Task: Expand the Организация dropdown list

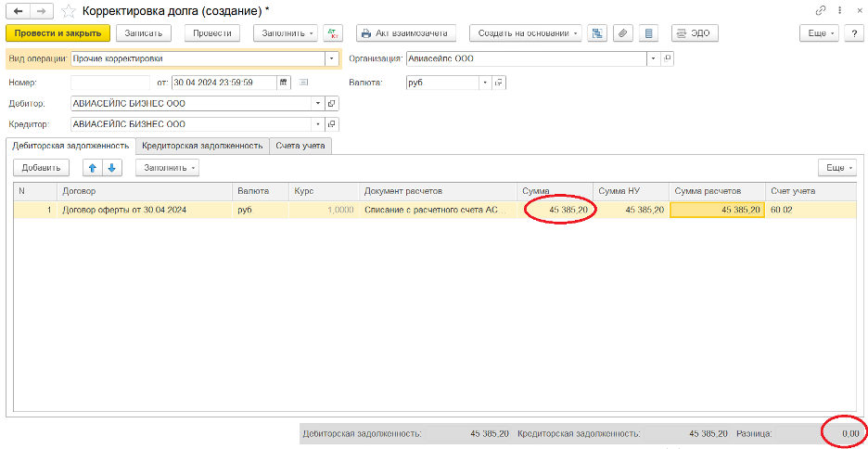Action: (x=654, y=58)
